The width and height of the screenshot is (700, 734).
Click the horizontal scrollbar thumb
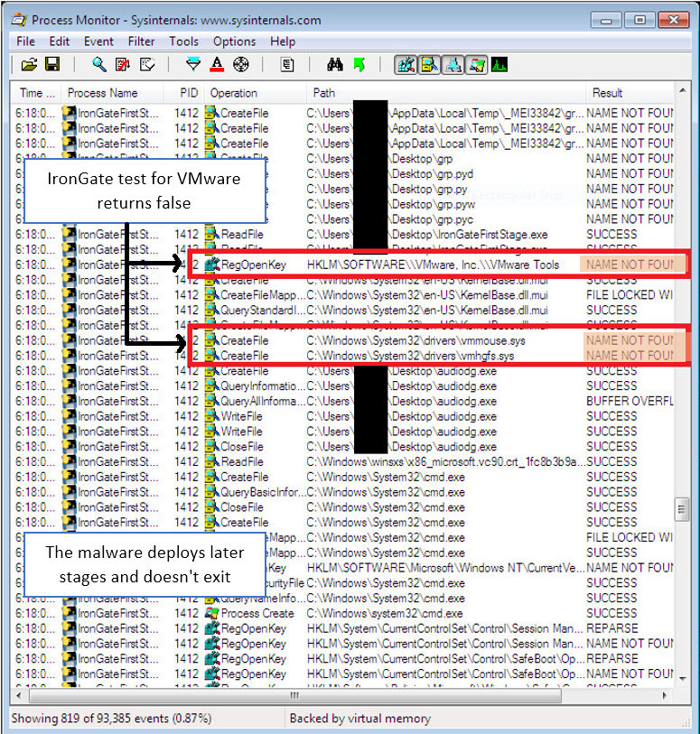click(295, 695)
